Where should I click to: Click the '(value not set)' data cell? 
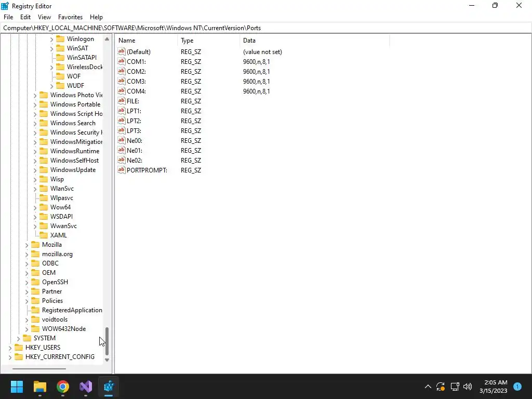262,51
